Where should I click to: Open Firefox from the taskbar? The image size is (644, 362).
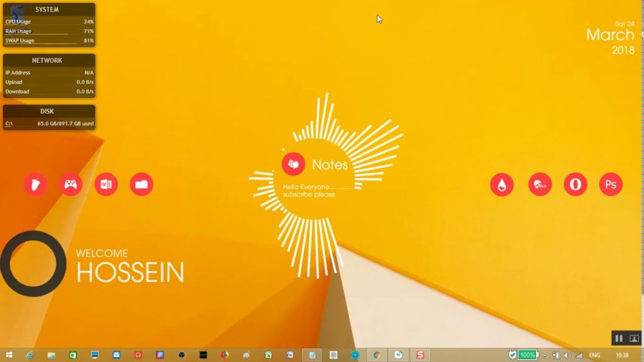pos(225,355)
